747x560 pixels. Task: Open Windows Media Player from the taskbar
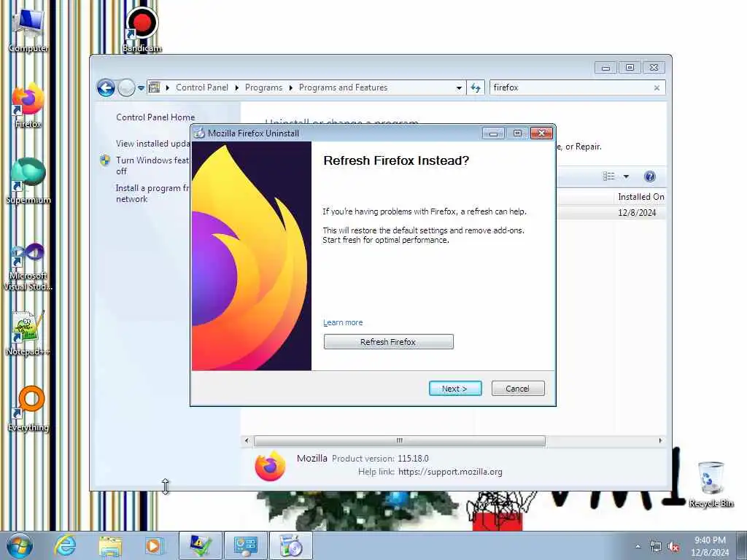(154, 545)
